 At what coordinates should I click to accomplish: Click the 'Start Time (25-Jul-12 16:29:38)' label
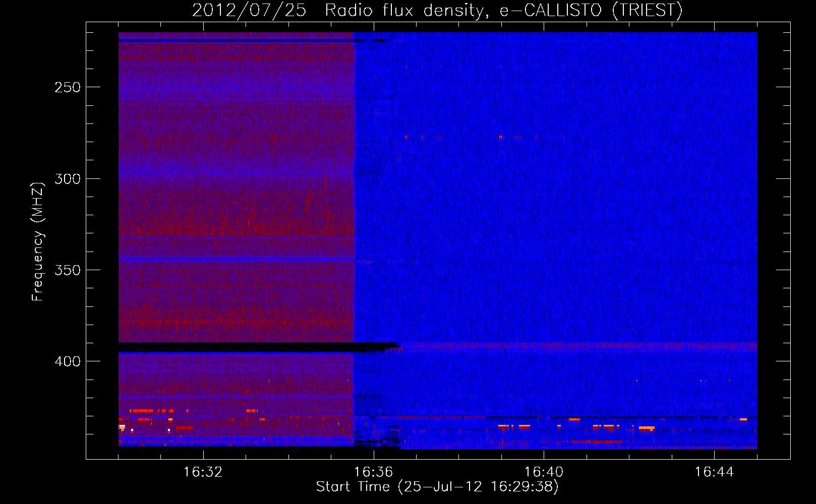pyautogui.click(x=437, y=487)
